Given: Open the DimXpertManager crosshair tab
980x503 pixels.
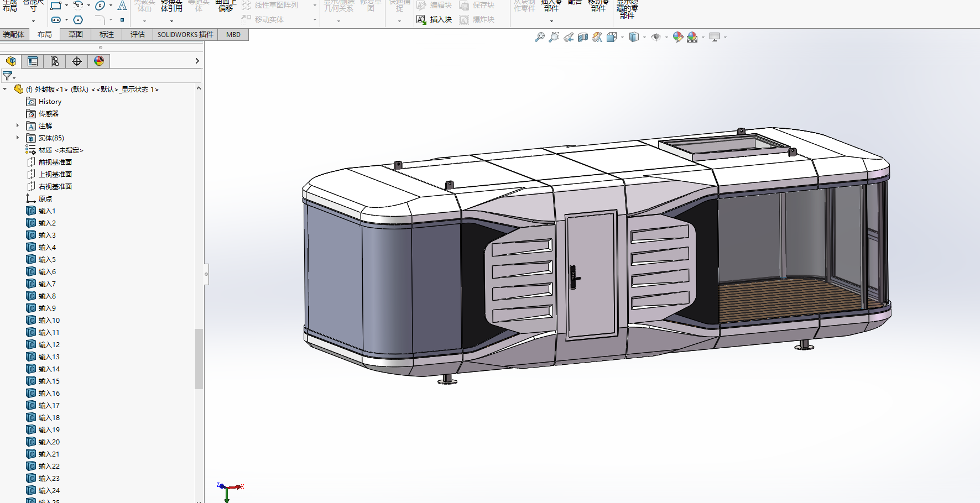Looking at the screenshot, I should pos(77,61).
